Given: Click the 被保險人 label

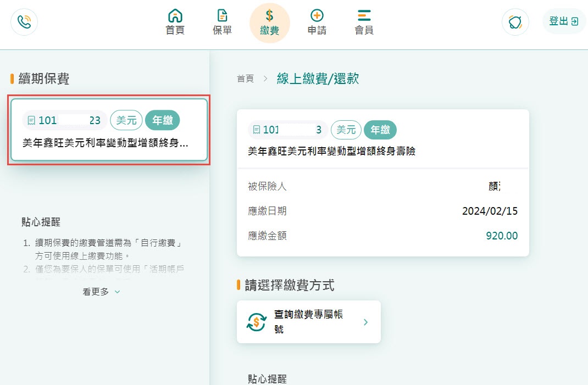Looking at the screenshot, I should pos(267,186).
